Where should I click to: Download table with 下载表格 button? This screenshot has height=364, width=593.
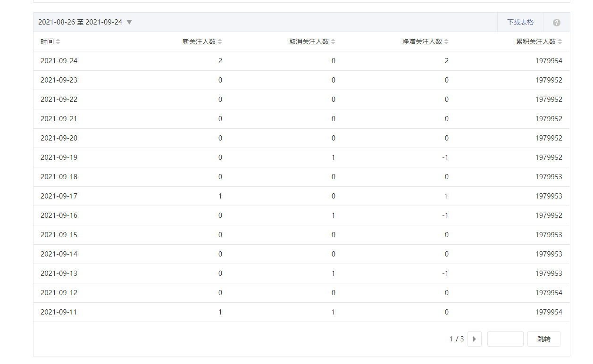pos(520,22)
